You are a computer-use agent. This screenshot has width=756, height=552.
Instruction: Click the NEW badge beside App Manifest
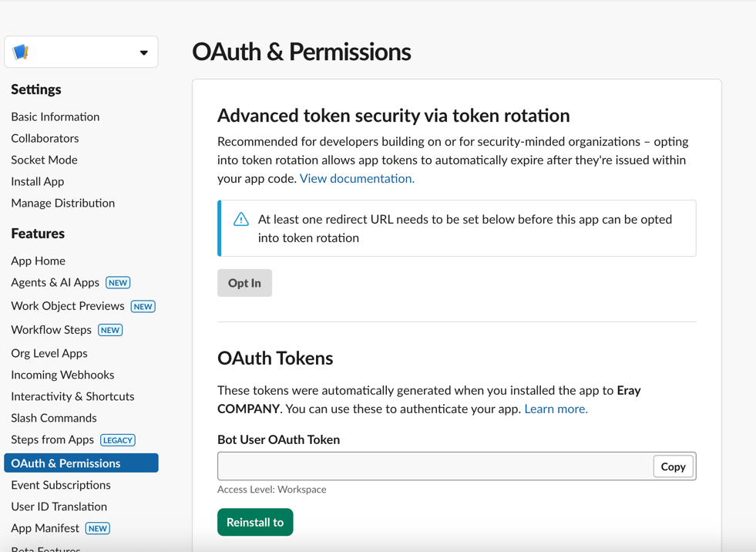coord(97,528)
